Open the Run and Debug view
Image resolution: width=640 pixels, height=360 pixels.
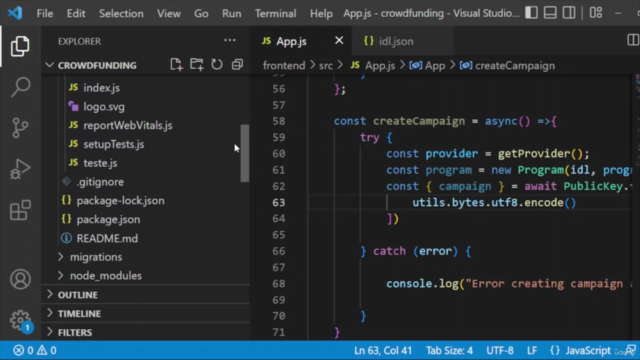tap(20, 169)
